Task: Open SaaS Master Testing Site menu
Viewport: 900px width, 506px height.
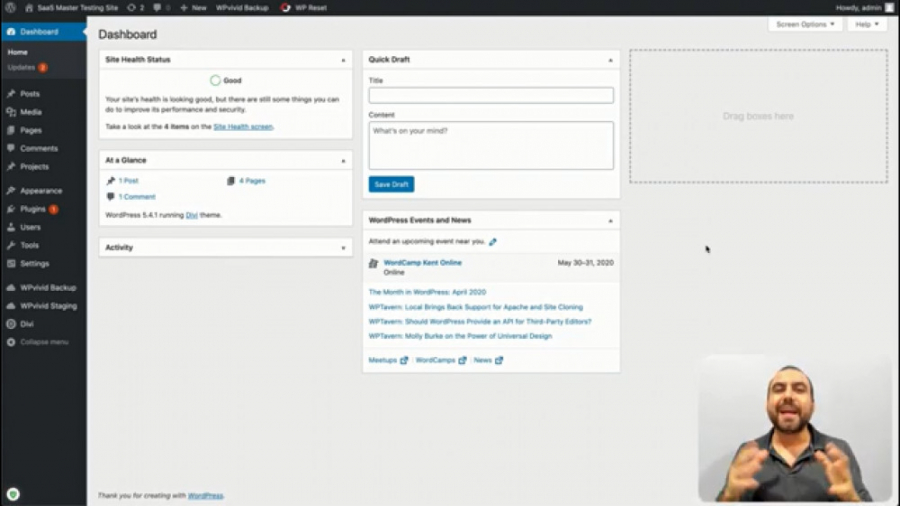Action: click(77, 7)
